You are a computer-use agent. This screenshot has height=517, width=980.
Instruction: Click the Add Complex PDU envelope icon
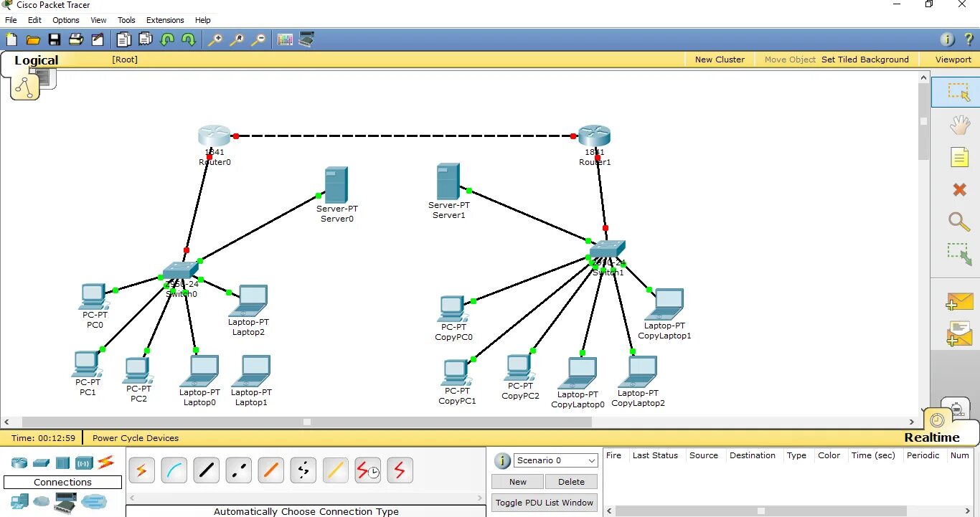[x=959, y=334]
